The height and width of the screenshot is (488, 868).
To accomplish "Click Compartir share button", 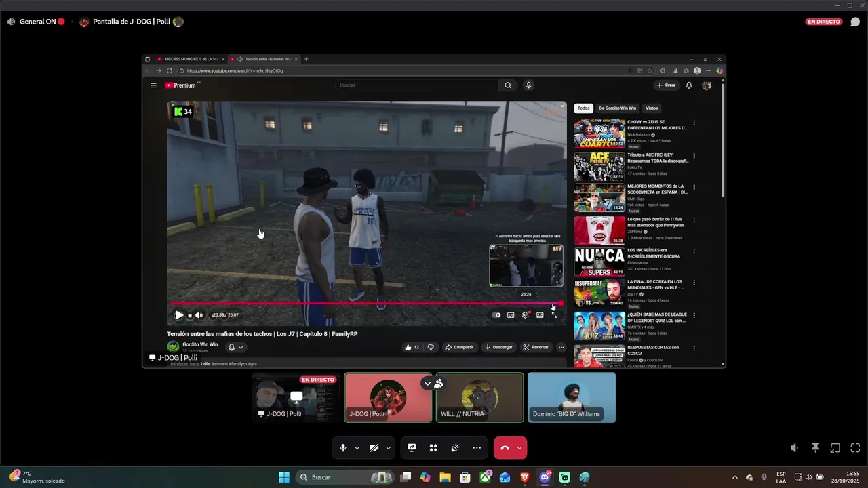I will 459,347.
